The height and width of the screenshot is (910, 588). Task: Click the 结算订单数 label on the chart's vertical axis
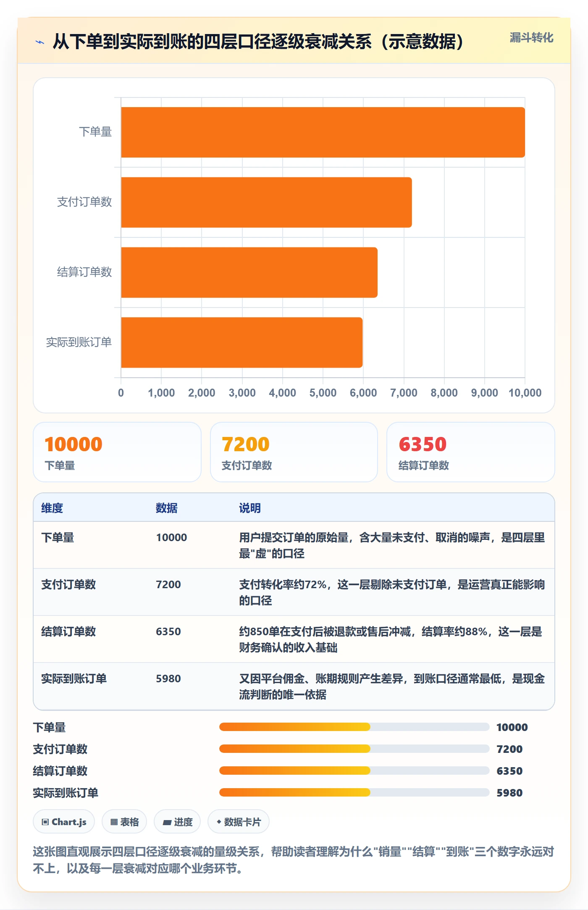tap(84, 272)
